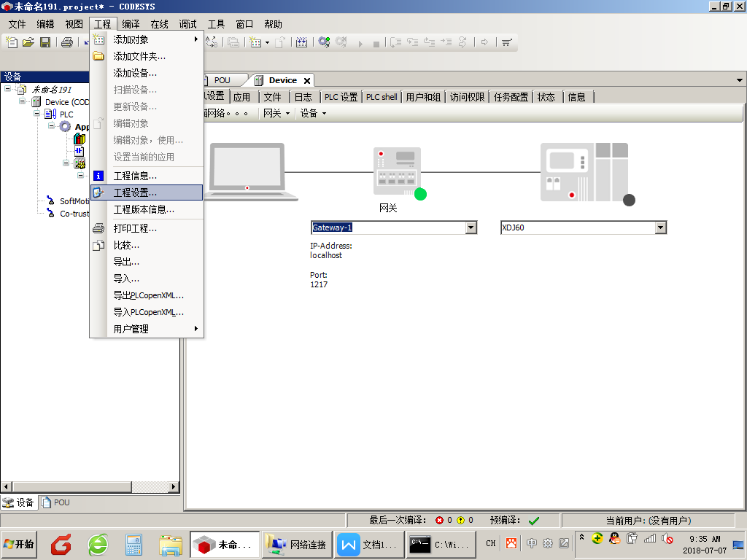This screenshot has width=747, height=560.
Task: Select SoftMotion tree item
Action: [74, 201]
